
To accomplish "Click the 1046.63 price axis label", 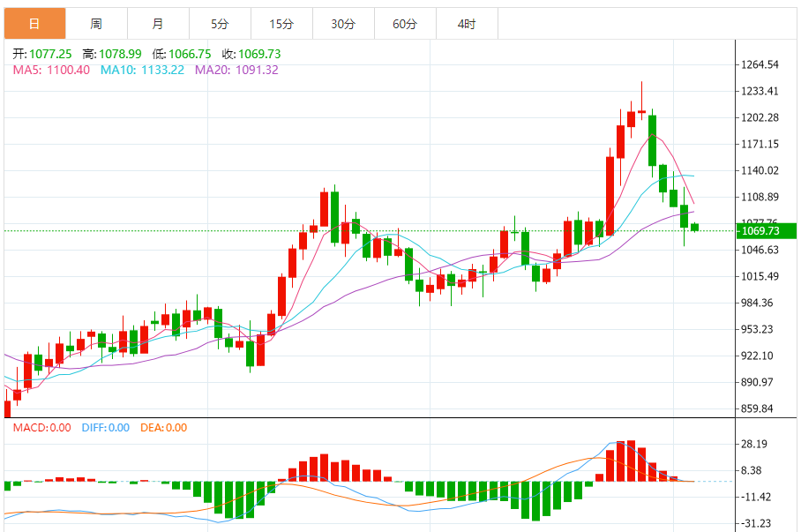I will [x=760, y=250].
